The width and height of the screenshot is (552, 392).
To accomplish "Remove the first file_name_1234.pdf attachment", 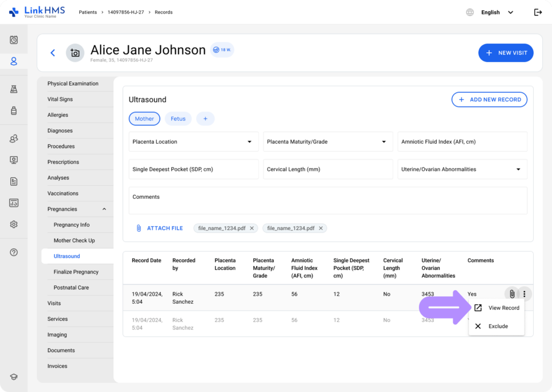I will 252,228.
